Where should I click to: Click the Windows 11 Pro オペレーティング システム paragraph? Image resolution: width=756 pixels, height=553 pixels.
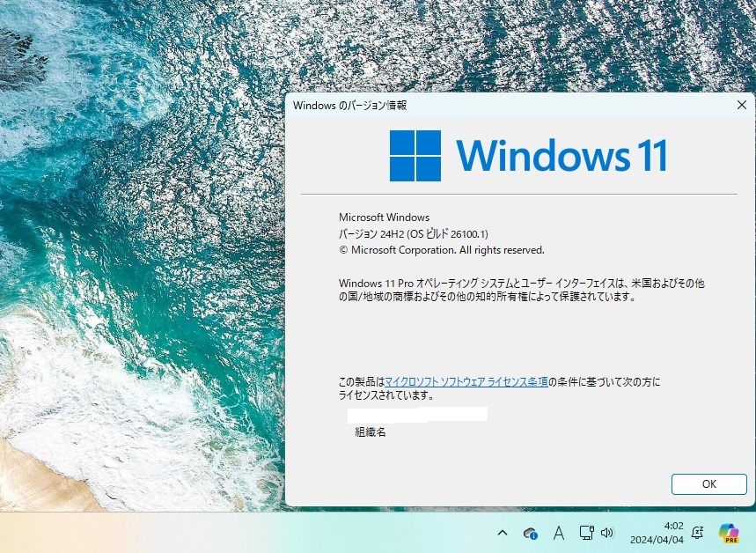[x=522, y=290]
